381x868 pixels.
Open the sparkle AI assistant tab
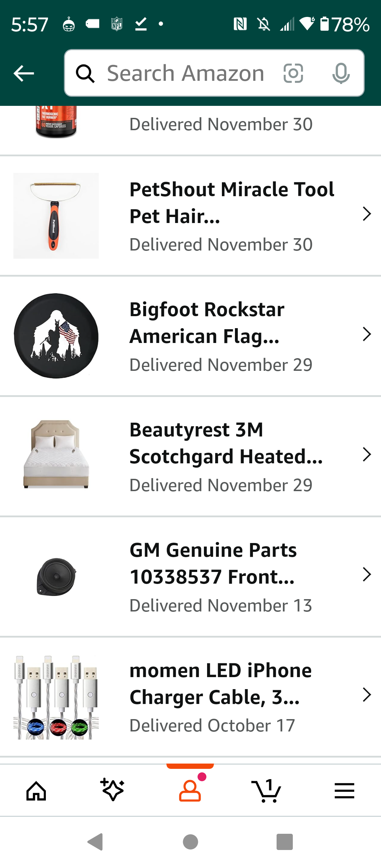[113, 790]
